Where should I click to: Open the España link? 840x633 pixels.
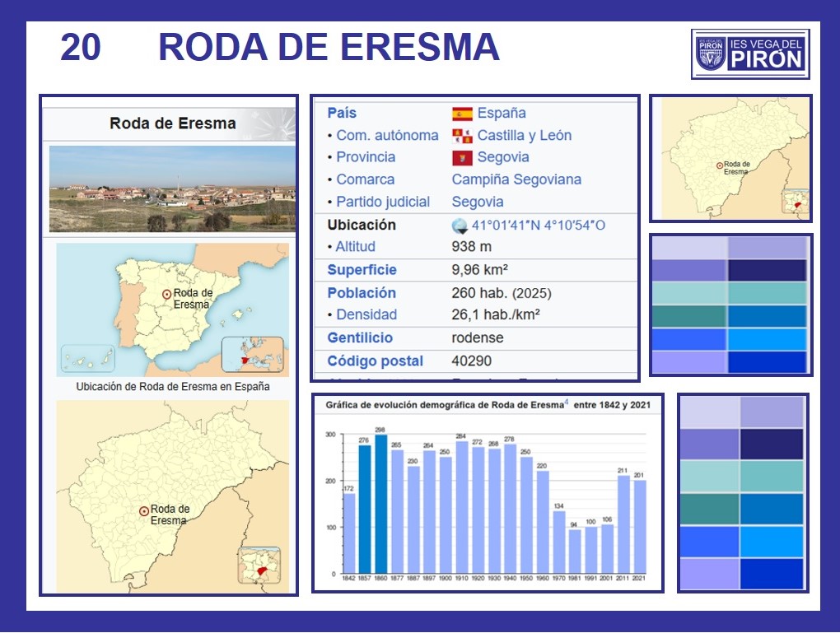click(x=502, y=114)
